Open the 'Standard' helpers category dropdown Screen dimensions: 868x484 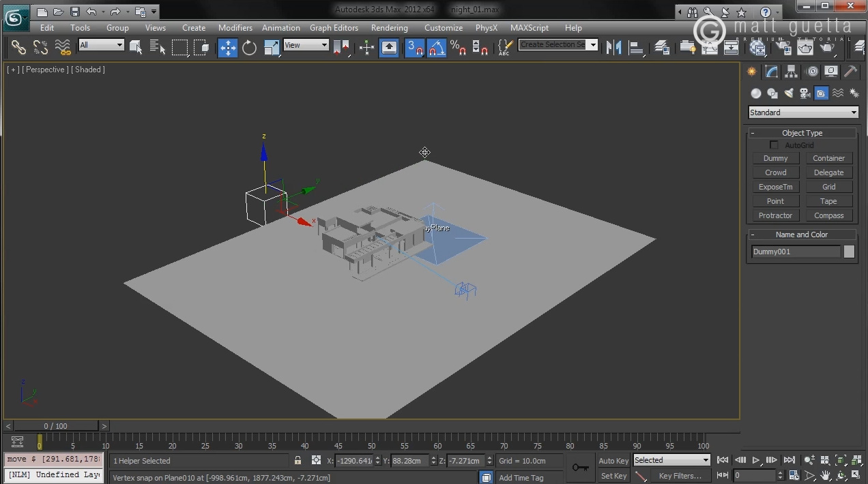[x=803, y=112]
